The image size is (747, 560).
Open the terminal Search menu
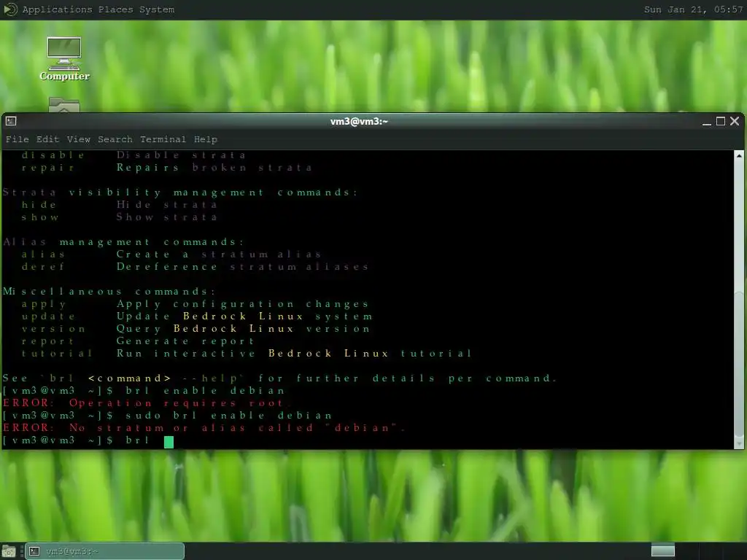click(115, 139)
